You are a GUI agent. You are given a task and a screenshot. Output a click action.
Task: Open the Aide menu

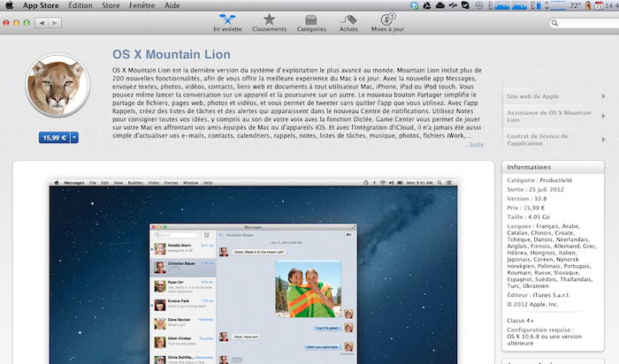coord(172,5)
